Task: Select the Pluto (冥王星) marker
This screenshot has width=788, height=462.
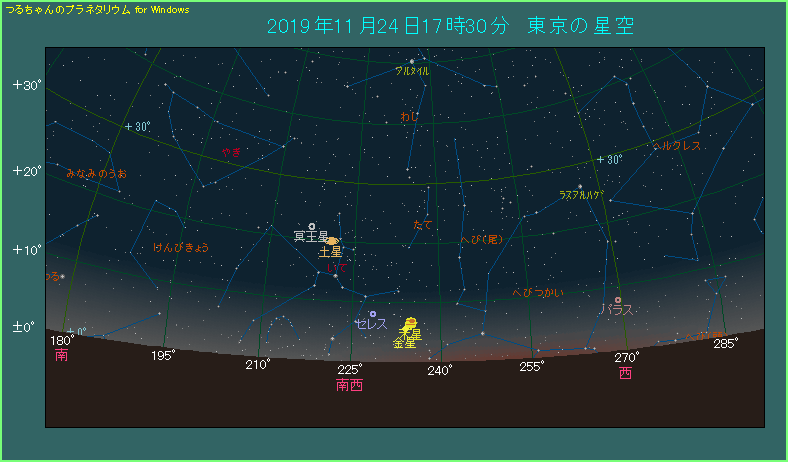Action: tap(312, 226)
